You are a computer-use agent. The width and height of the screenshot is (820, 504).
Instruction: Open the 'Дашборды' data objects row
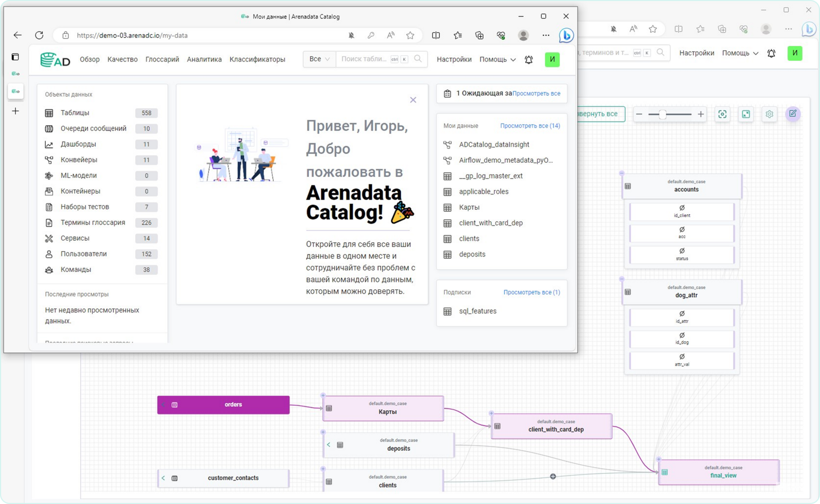tap(102, 144)
